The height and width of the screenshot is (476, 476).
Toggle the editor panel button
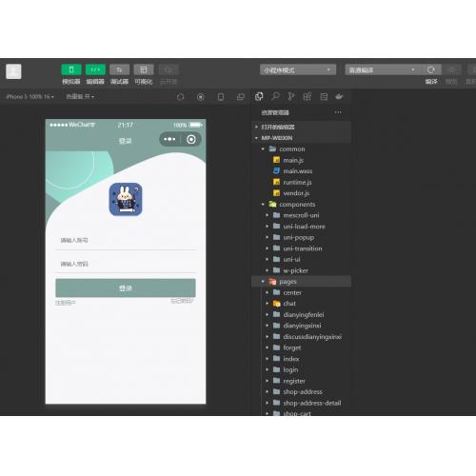coord(95,69)
